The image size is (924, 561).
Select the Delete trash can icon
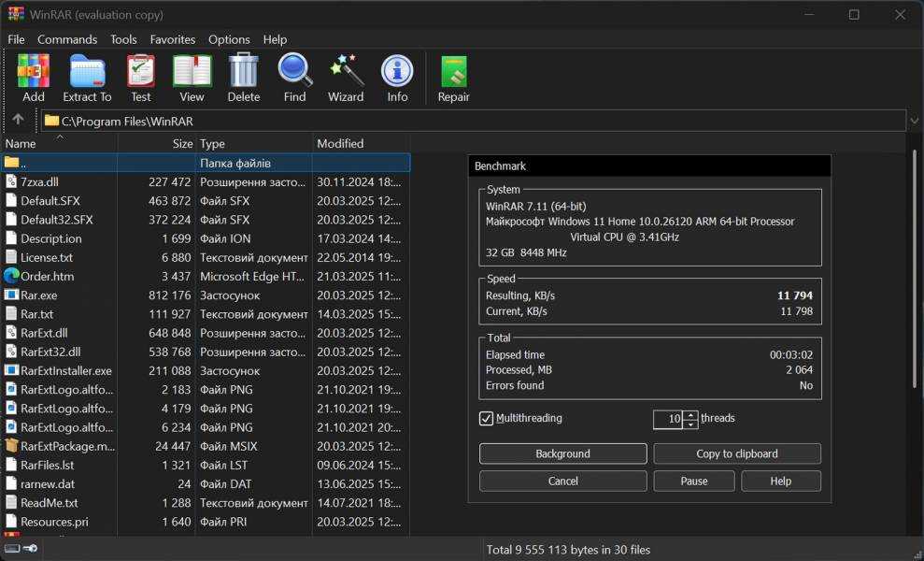(243, 71)
